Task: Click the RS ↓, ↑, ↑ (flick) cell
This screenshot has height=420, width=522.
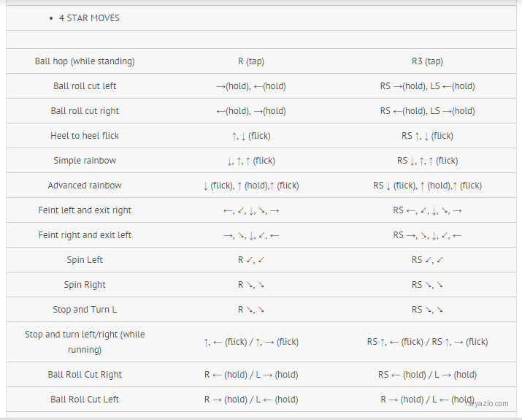Action: 427,161
